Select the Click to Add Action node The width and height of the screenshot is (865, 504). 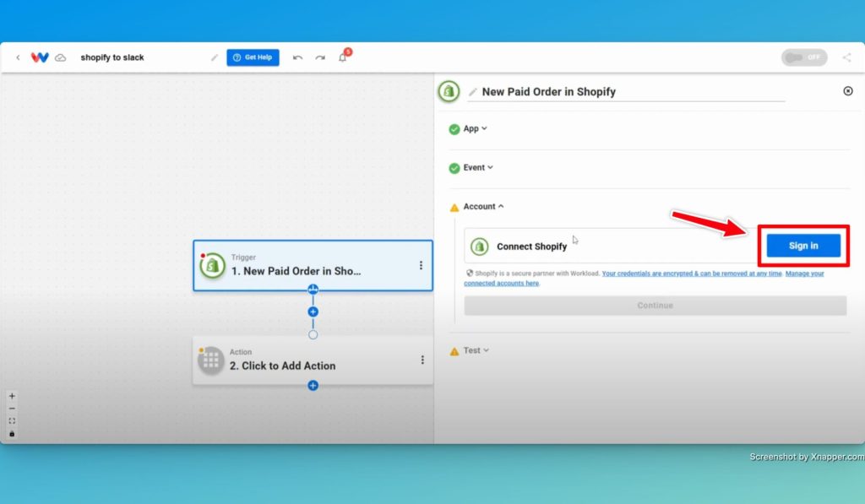tap(313, 360)
